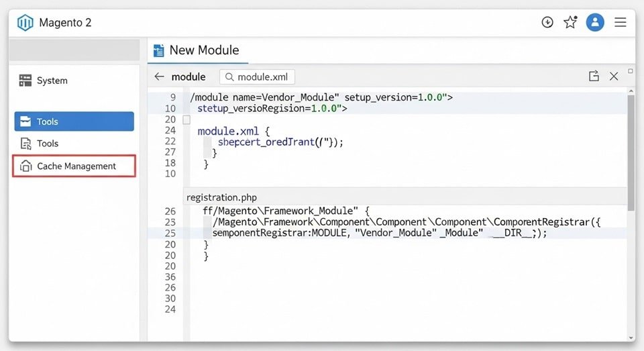Open the user account avatar
The image size is (644, 351).
click(595, 22)
